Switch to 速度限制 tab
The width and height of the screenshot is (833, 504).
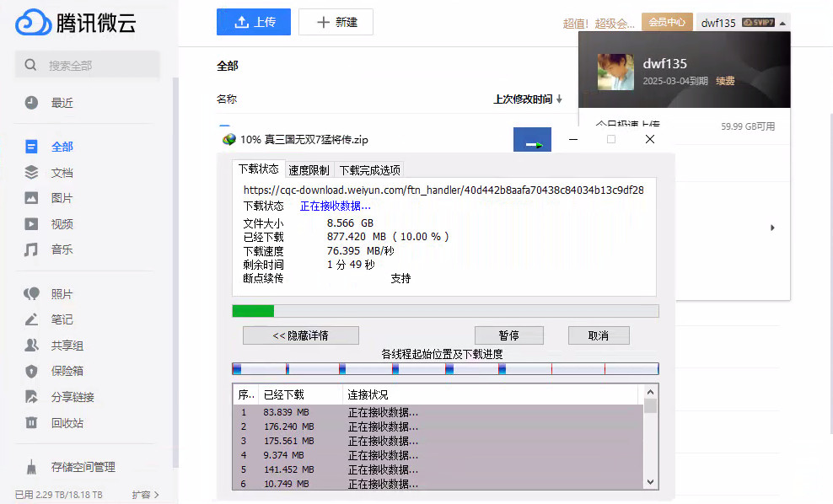click(x=309, y=170)
